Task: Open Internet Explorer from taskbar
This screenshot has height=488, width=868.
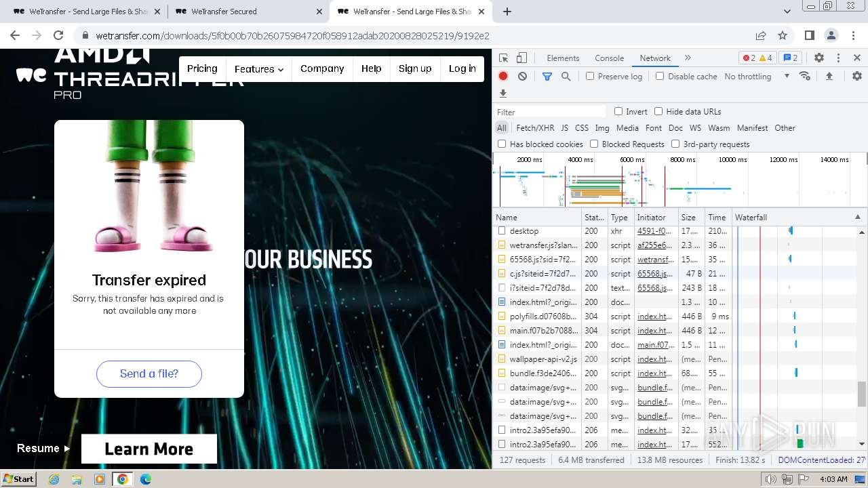Action: [54, 479]
